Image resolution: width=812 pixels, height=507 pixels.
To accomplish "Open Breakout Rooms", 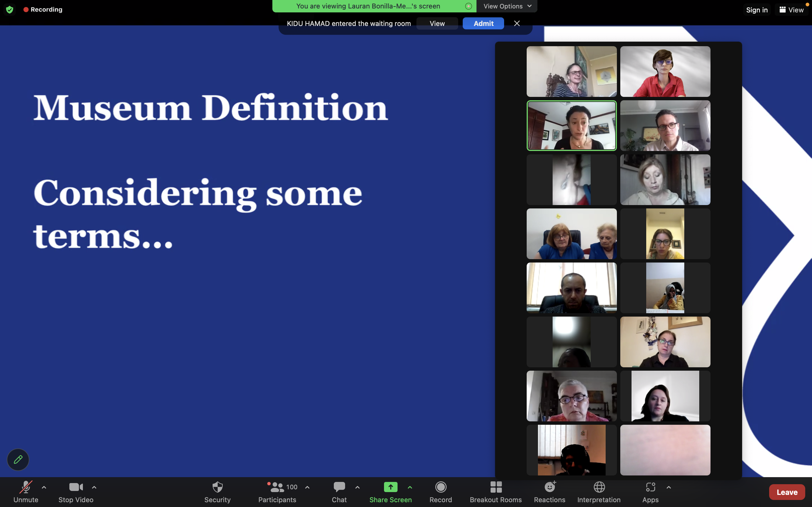I will coord(496,487).
